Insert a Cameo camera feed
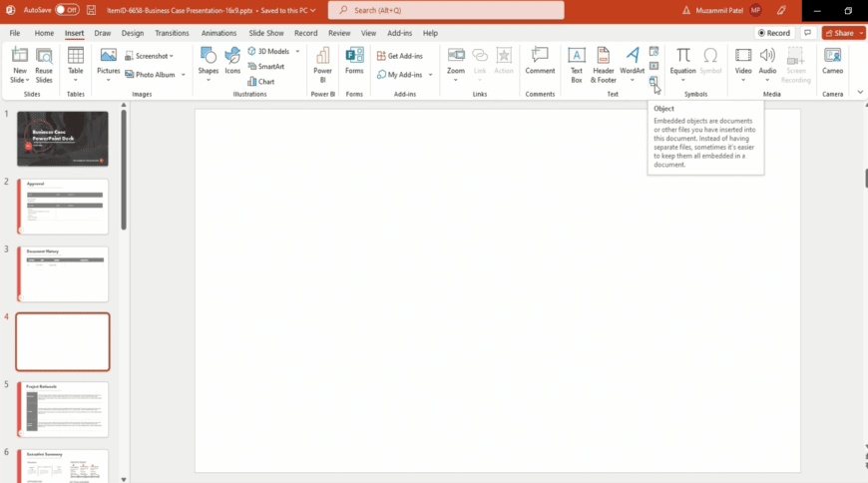Screen dimensions: 868x483 (832, 61)
